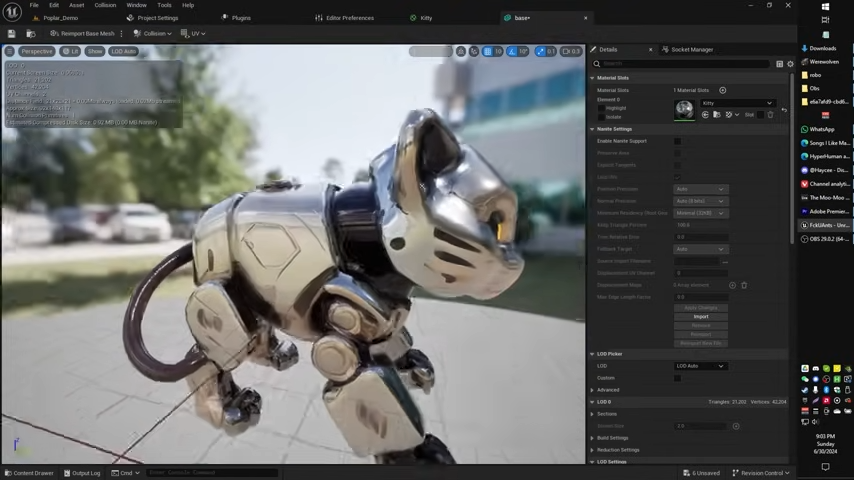The width and height of the screenshot is (854, 480).
Task: Click the Browse to asset icon beside Save
Action: pyautogui.click(x=31, y=33)
